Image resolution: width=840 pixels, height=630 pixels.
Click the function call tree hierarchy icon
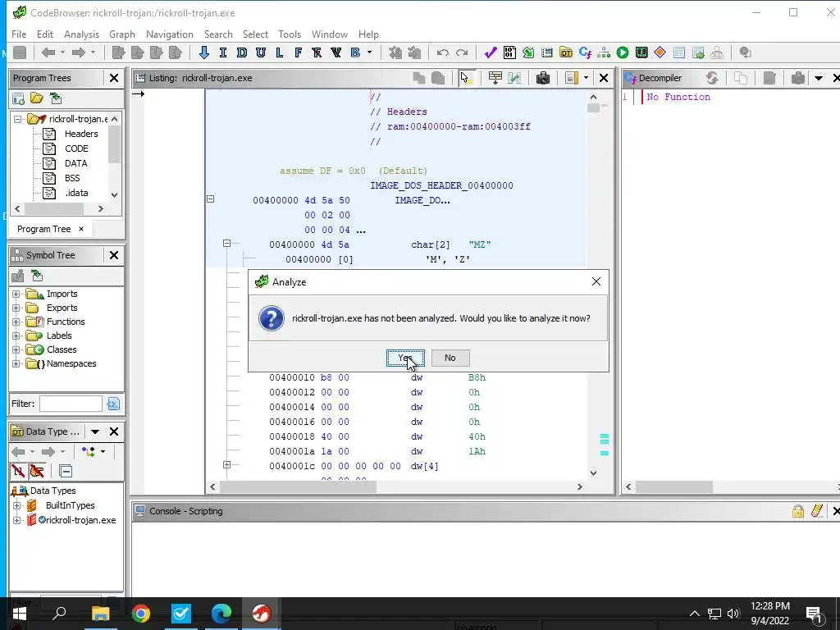(x=604, y=52)
